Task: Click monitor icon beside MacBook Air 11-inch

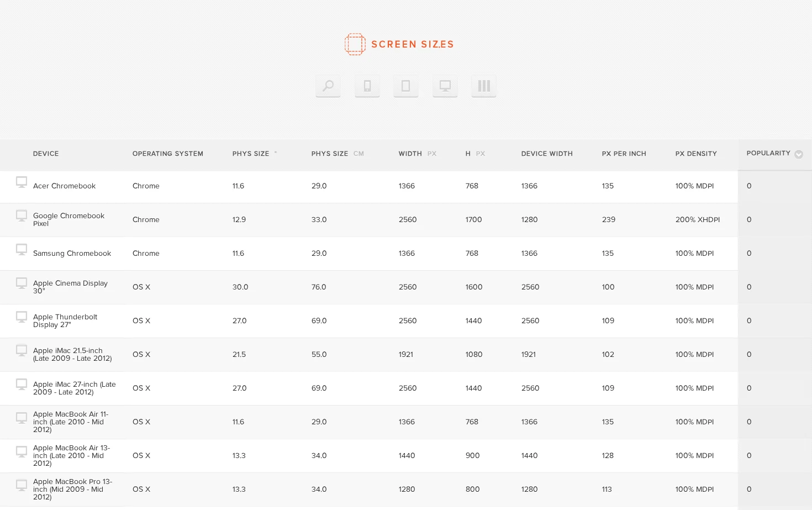Action: (22, 418)
